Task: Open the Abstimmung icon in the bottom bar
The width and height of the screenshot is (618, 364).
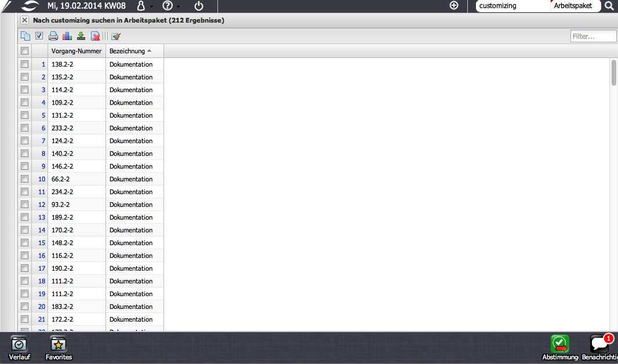Action: (559, 348)
